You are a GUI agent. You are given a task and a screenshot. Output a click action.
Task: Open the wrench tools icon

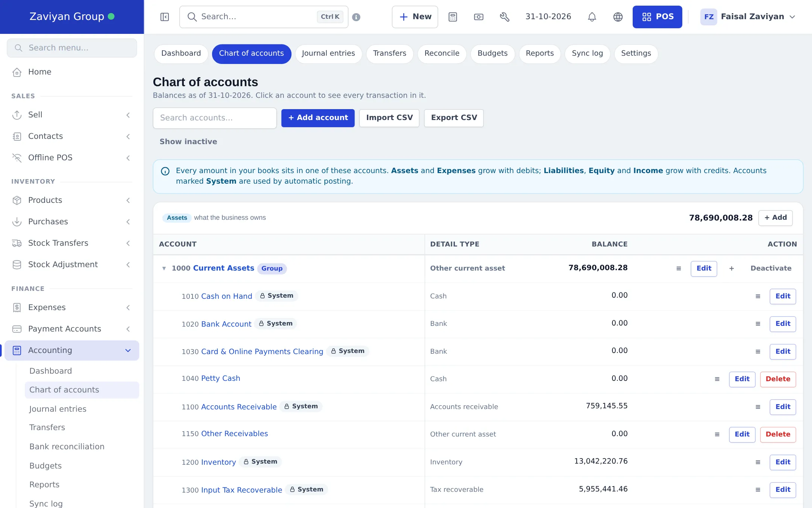coord(504,17)
